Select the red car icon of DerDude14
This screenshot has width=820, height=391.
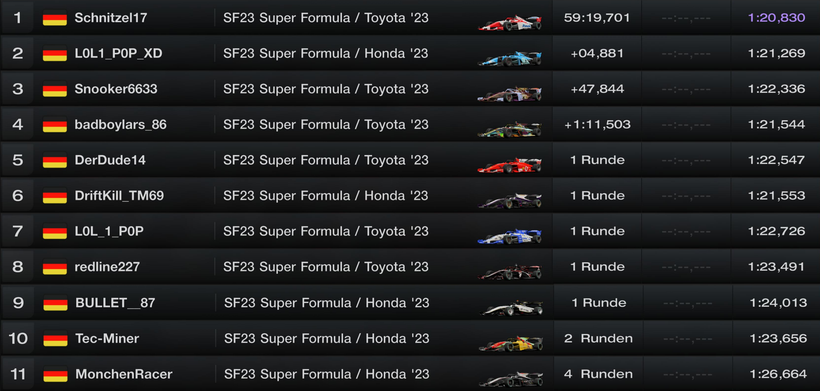tap(510, 165)
